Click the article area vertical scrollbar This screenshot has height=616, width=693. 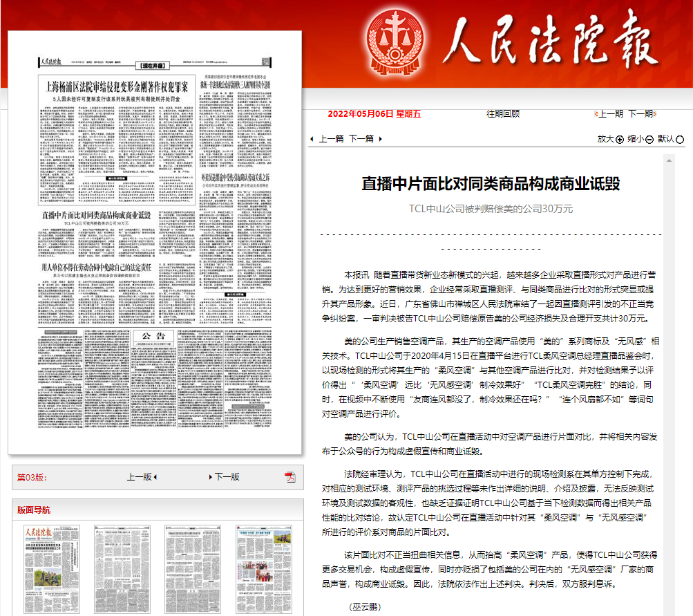coord(667,380)
